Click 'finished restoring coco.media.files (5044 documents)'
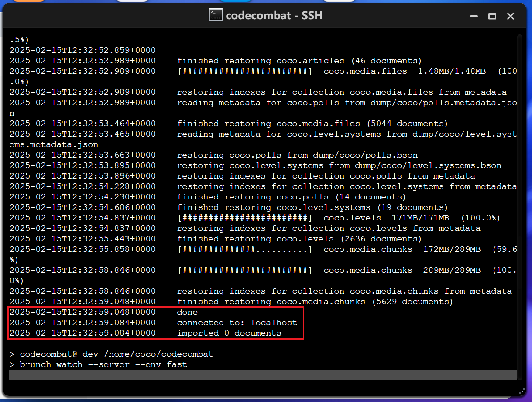The height and width of the screenshot is (402, 532). (312, 124)
